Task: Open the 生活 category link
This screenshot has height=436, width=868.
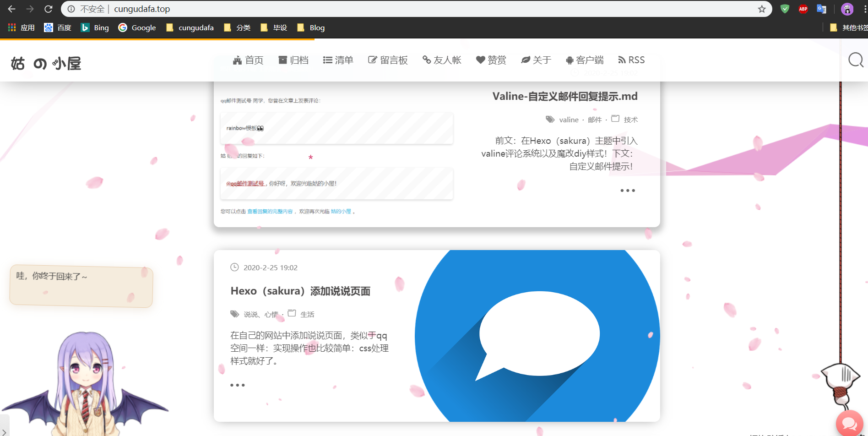Action: pyautogui.click(x=307, y=314)
